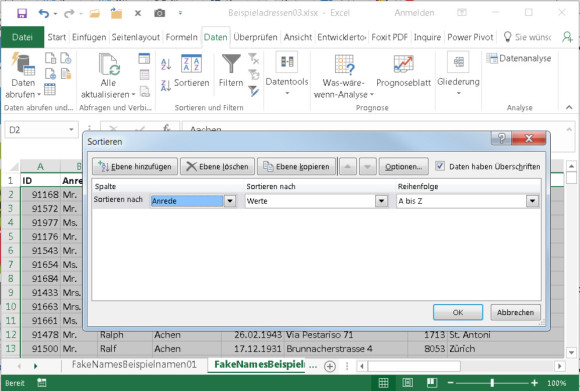Select column header A
The image size is (580, 391).
click(40, 166)
